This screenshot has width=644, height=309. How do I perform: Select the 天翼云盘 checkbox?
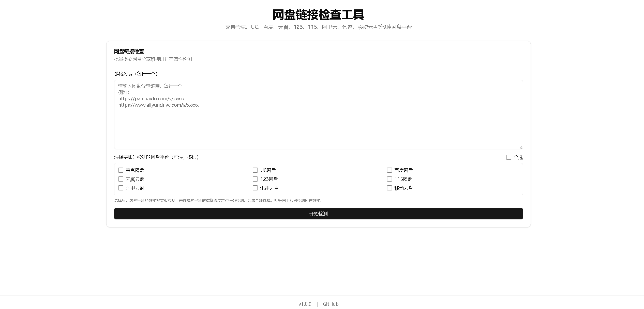tap(121, 179)
